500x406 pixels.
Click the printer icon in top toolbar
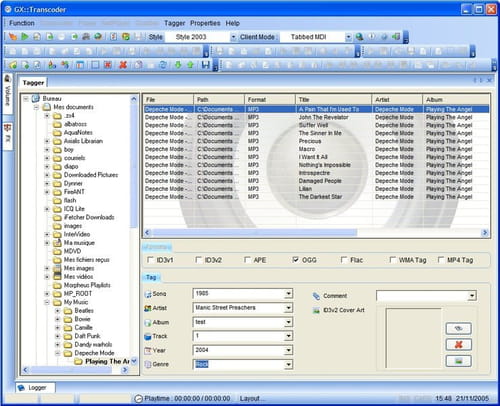tap(86, 37)
